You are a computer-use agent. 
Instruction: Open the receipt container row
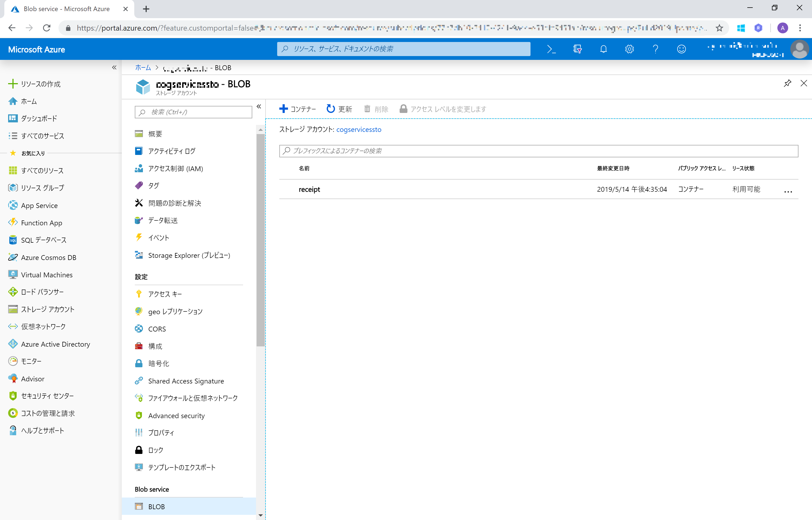pyautogui.click(x=309, y=189)
